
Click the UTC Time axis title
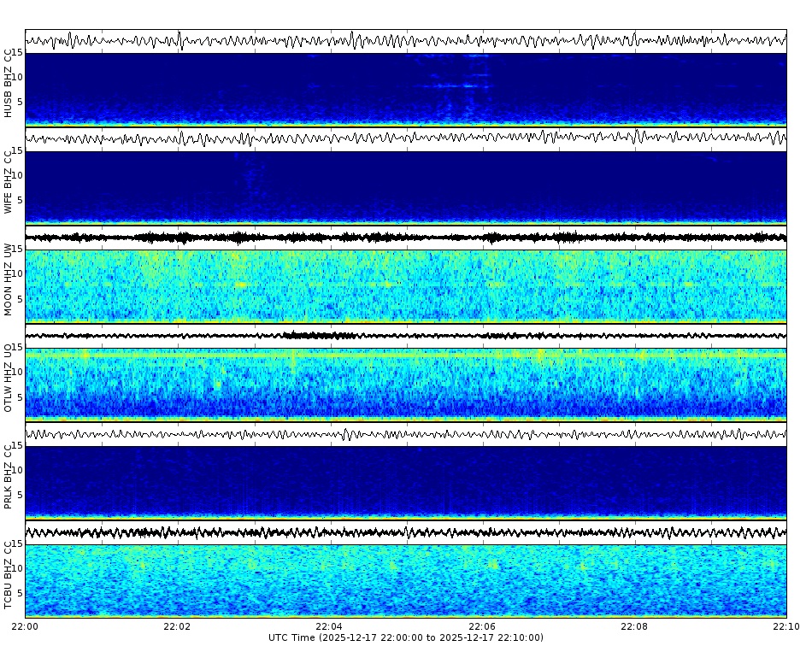pos(406,637)
